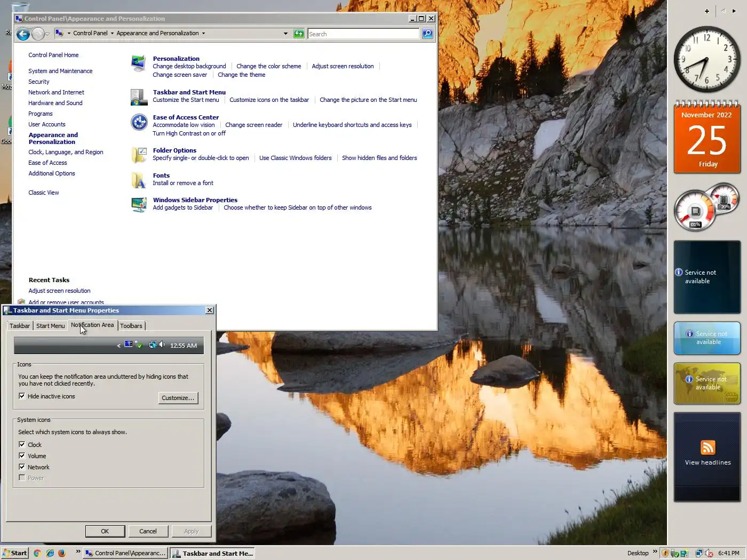Click the analog clock gadget
Screen dimensions: 747x560
click(x=707, y=60)
